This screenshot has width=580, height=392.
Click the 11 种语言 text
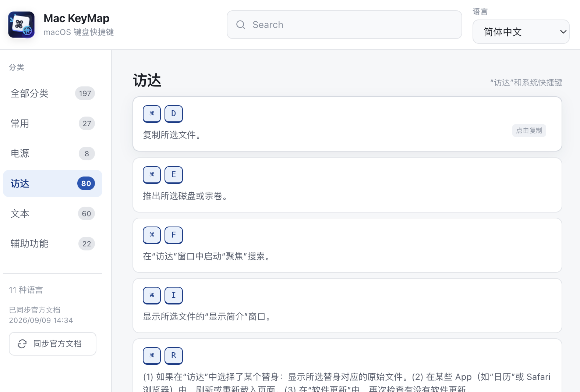click(x=26, y=290)
